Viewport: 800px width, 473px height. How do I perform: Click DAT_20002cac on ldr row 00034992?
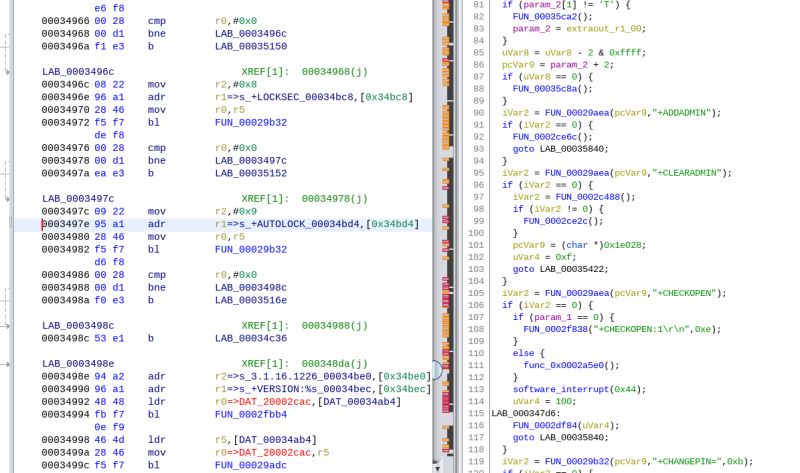pyautogui.click(x=274, y=402)
